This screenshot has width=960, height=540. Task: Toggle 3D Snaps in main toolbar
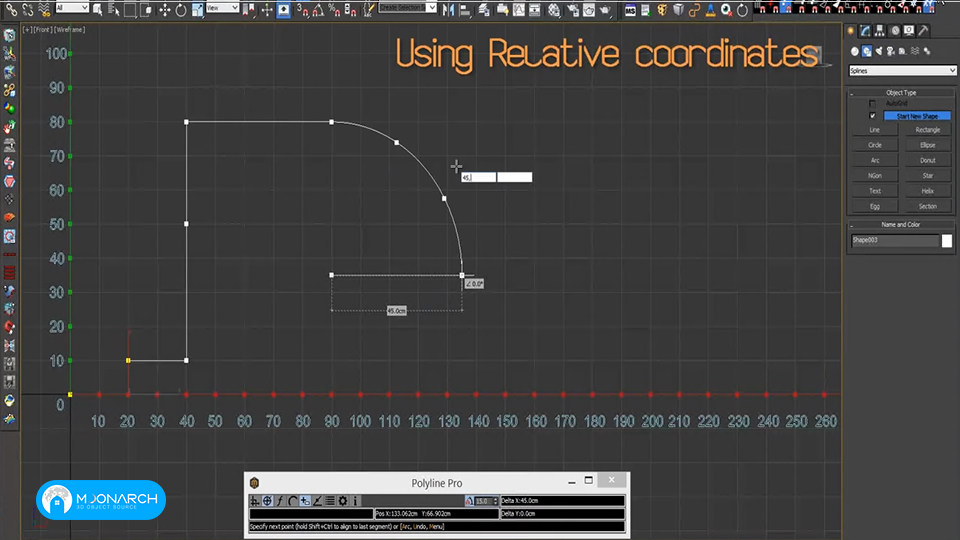(302, 9)
